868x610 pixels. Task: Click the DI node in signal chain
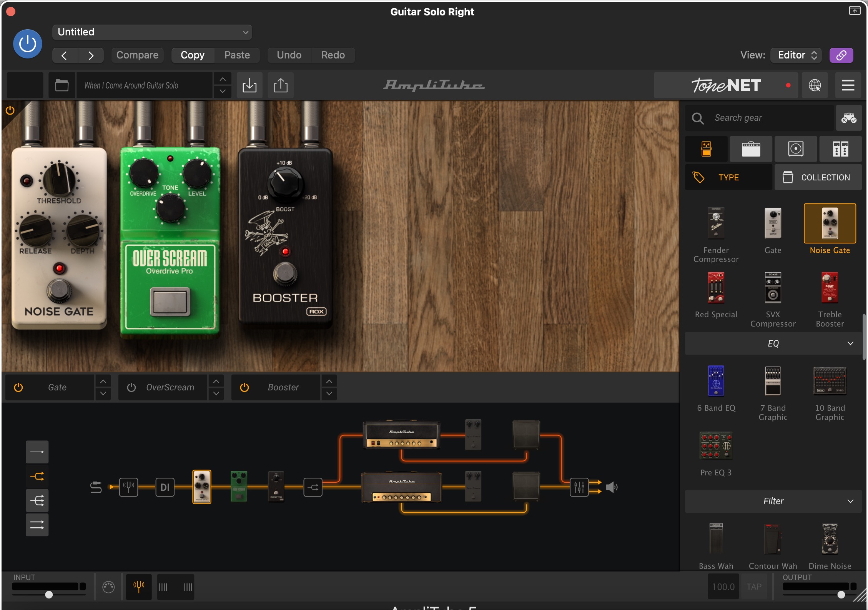[165, 487]
